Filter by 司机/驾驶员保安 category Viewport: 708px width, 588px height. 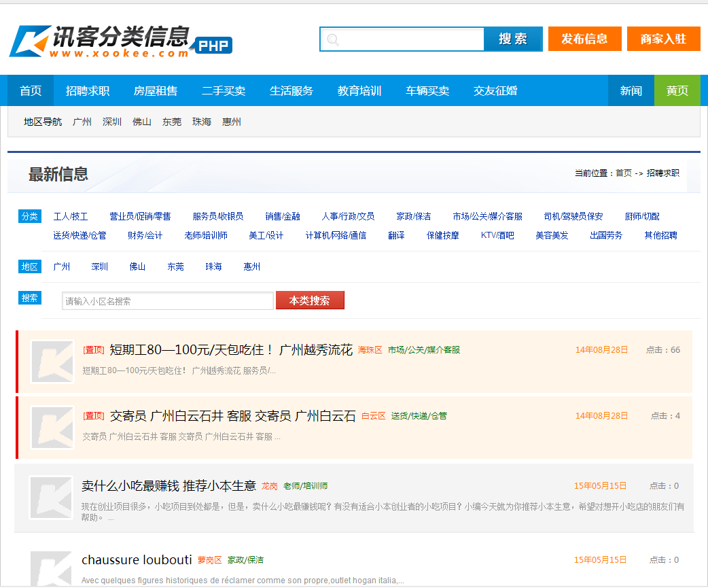click(573, 216)
